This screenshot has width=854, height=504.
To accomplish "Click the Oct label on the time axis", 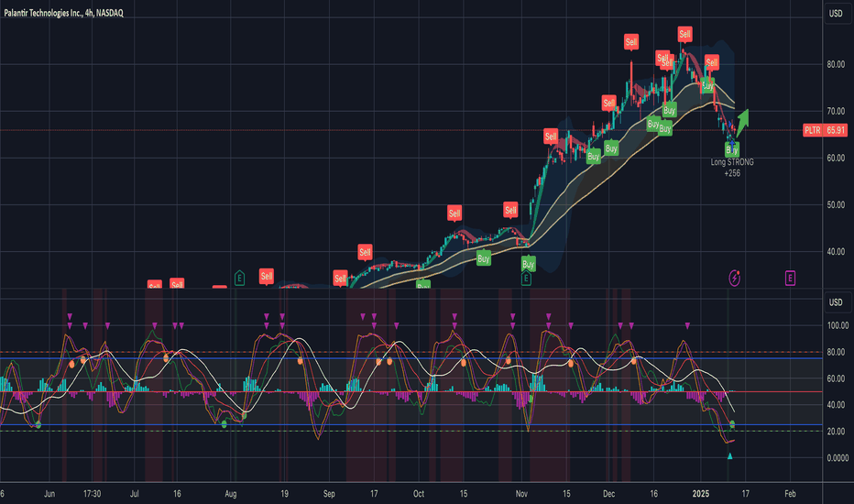I will [418, 494].
